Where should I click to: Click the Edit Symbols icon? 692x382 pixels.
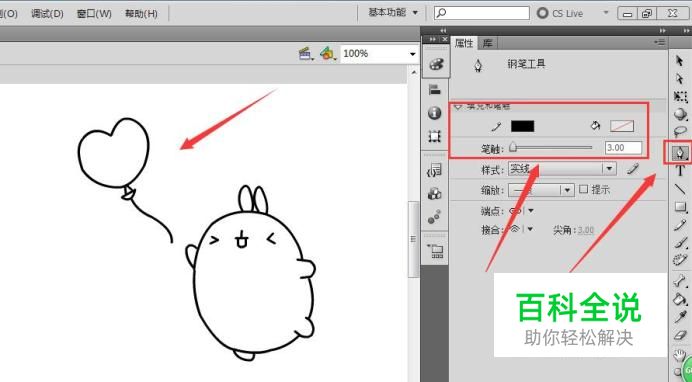328,54
